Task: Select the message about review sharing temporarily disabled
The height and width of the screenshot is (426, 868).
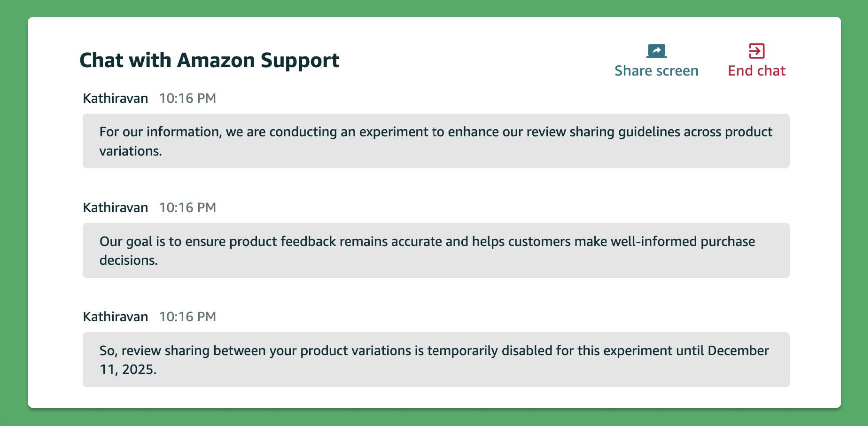Action: pyautogui.click(x=435, y=359)
